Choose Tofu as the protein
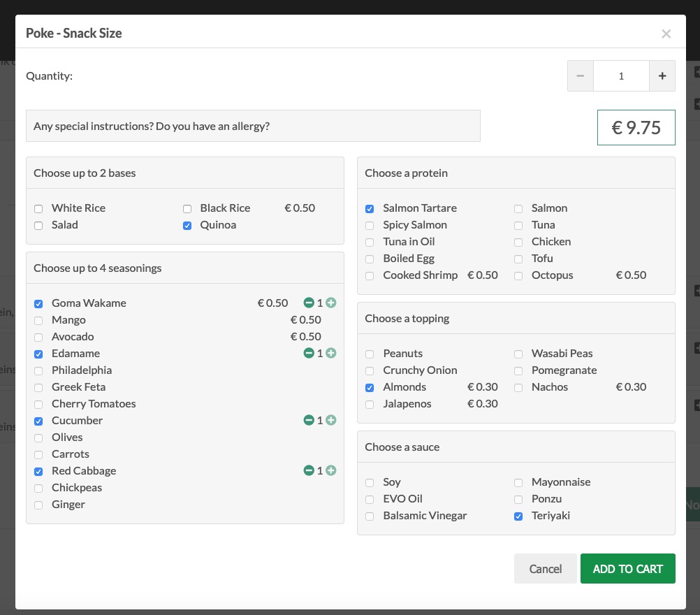The image size is (700, 615). coord(518,259)
